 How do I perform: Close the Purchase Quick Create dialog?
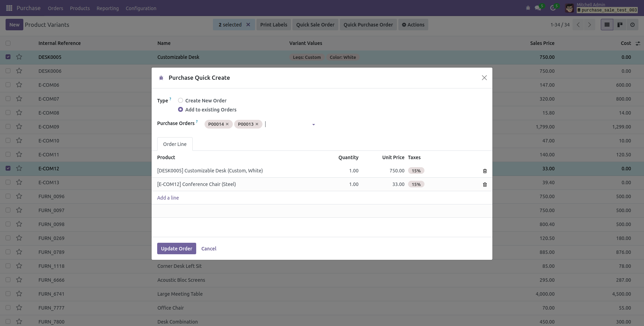tap(484, 78)
